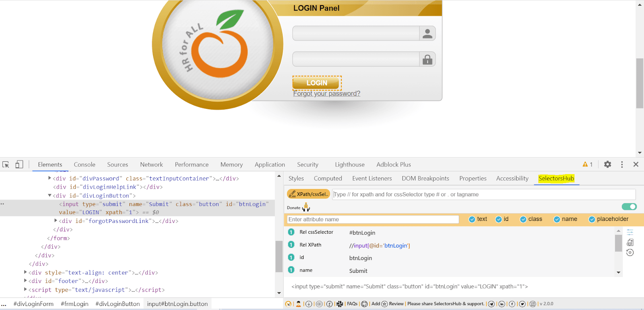This screenshot has height=310, width=644.
Task: Expand the footer div node
Action: point(25,281)
